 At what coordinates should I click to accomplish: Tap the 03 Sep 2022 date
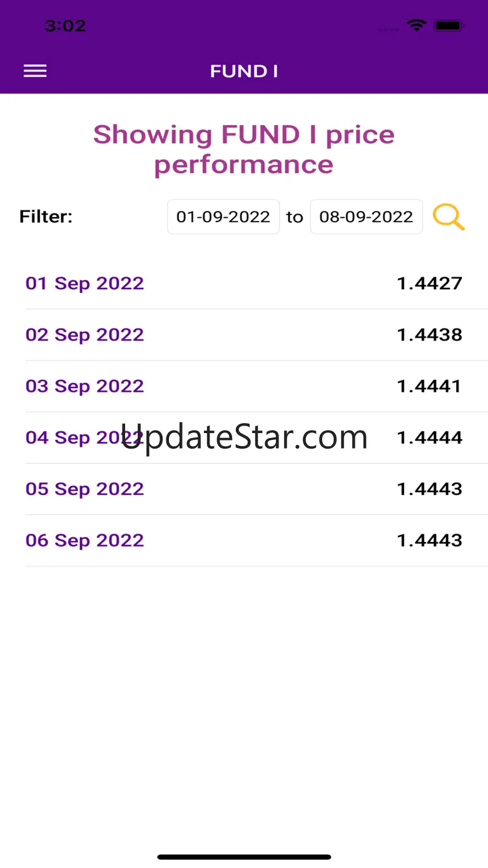click(x=84, y=386)
